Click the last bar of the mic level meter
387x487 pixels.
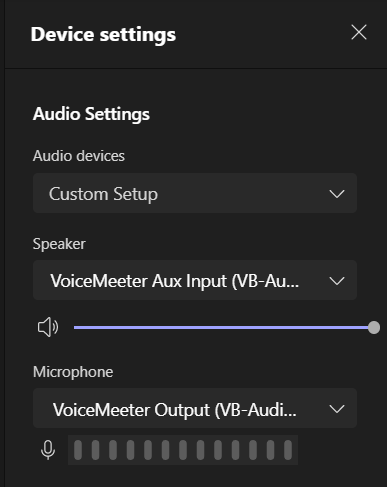click(288, 450)
